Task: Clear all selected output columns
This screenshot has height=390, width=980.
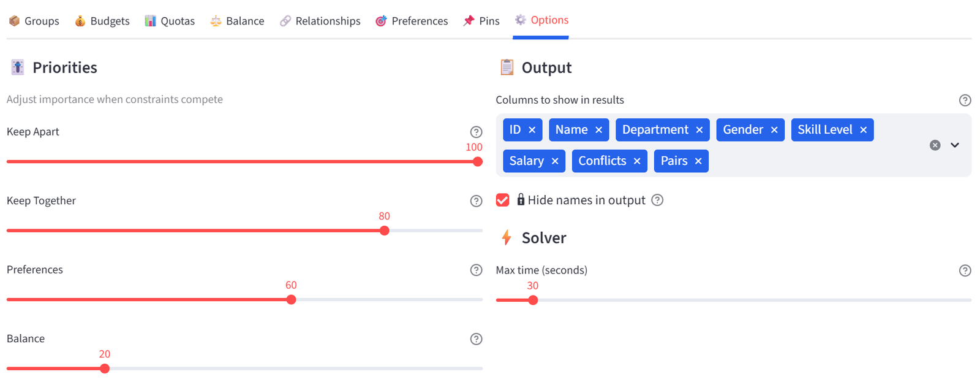Action: [x=935, y=145]
